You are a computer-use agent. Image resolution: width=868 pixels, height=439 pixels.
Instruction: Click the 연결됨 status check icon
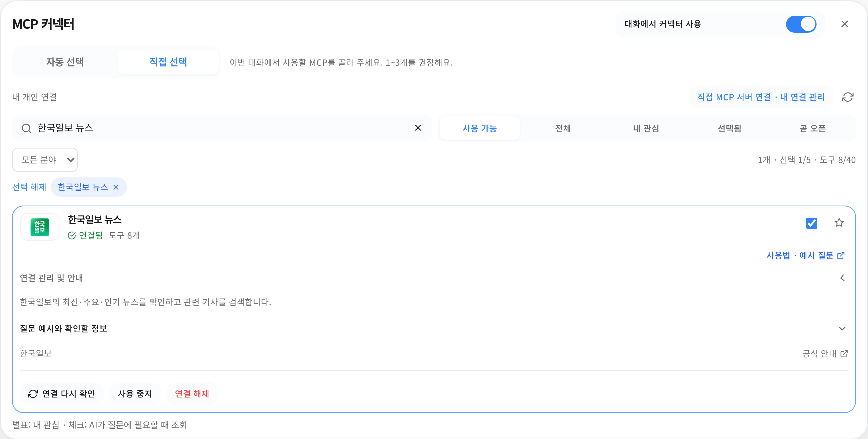point(72,235)
